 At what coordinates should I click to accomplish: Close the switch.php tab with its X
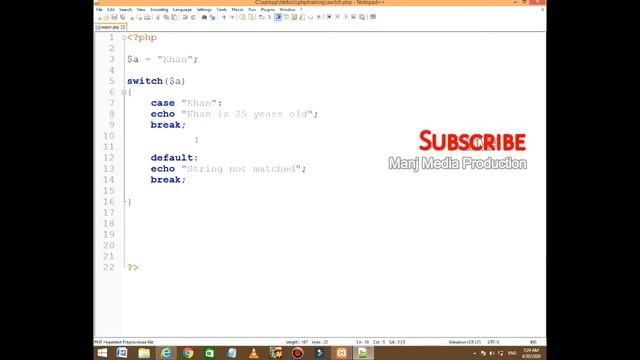(123, 27)
